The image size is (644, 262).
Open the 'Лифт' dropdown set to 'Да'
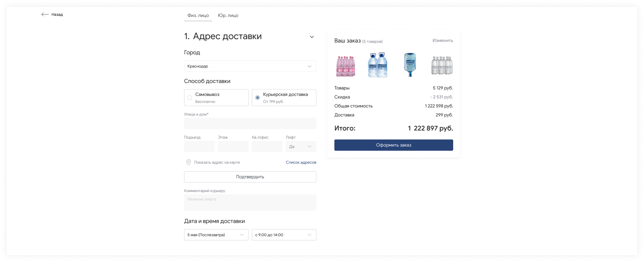[301, 146]
